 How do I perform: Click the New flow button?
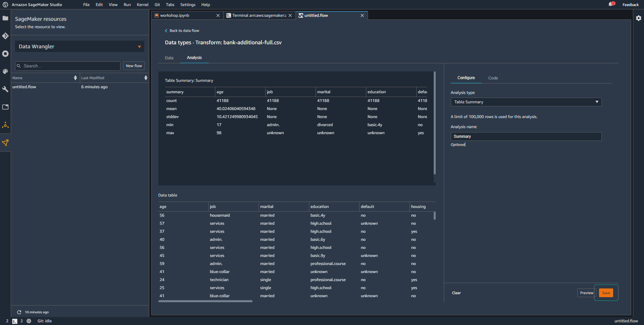tap(134, 66)
